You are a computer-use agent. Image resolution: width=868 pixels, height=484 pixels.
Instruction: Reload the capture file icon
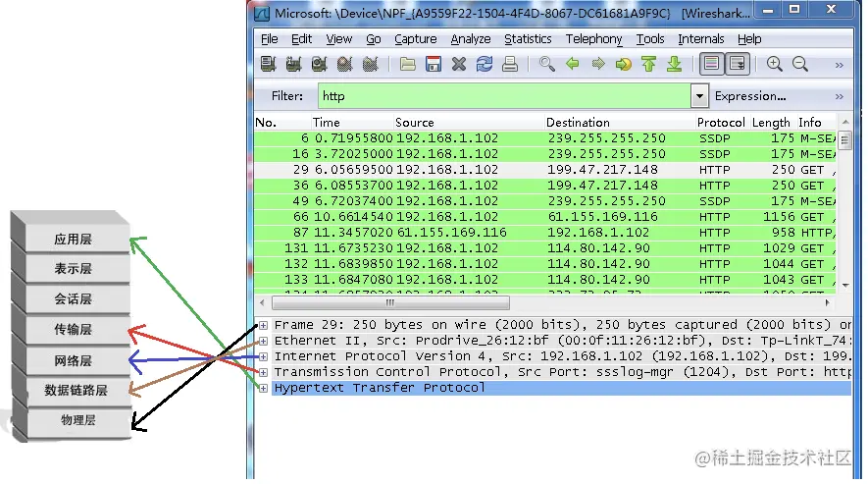pyautogui.click(x=485, y=65)
